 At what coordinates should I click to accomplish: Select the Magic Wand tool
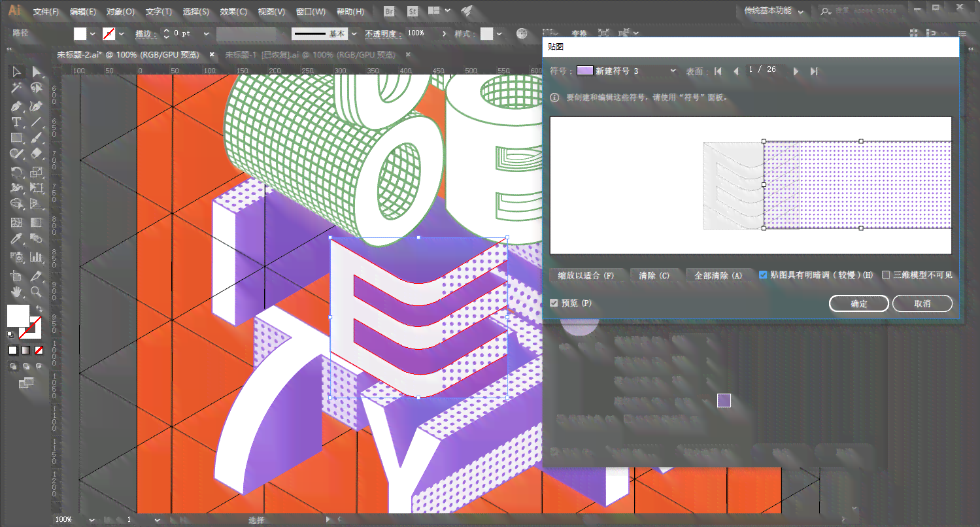click(16, 88)
